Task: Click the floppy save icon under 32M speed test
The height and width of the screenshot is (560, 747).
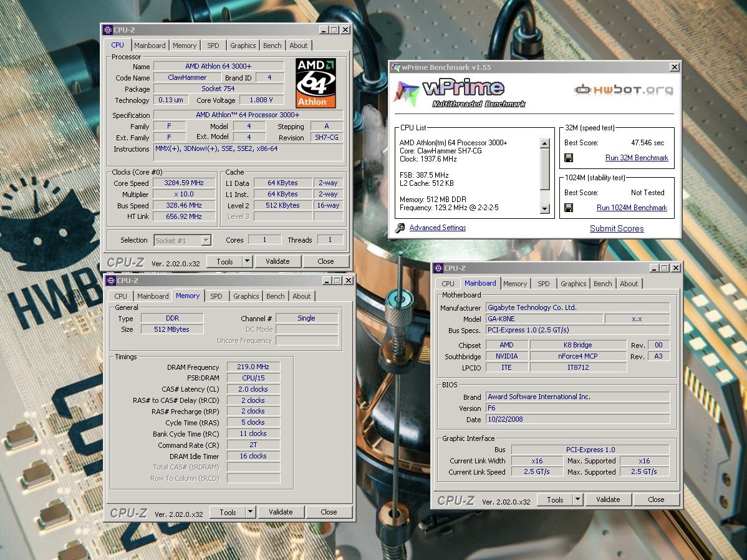Action: point(568,158)
